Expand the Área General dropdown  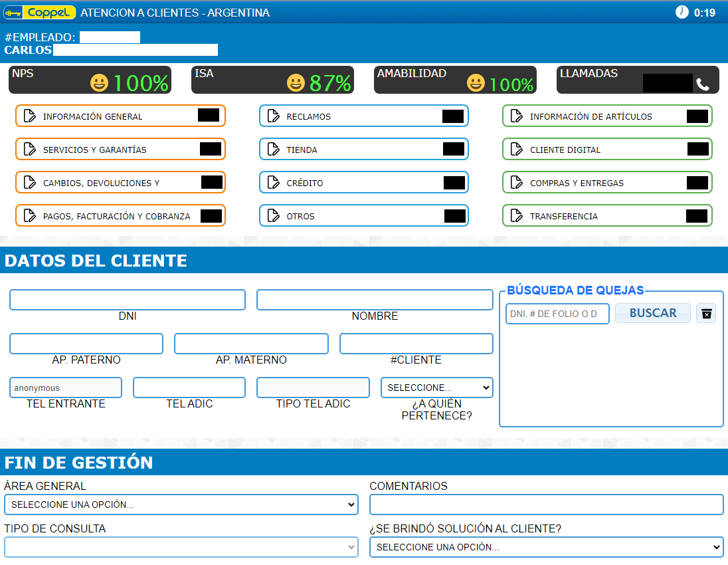click(181, 505)
